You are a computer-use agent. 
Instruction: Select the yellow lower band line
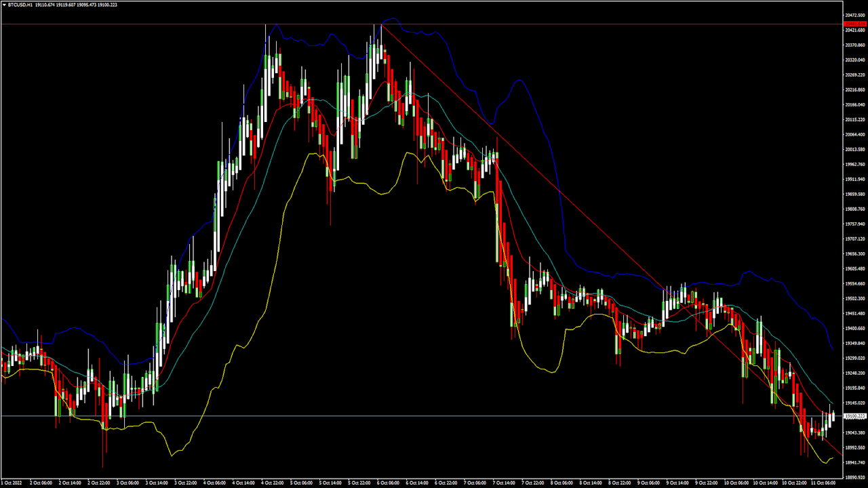[x=271, y=285]
